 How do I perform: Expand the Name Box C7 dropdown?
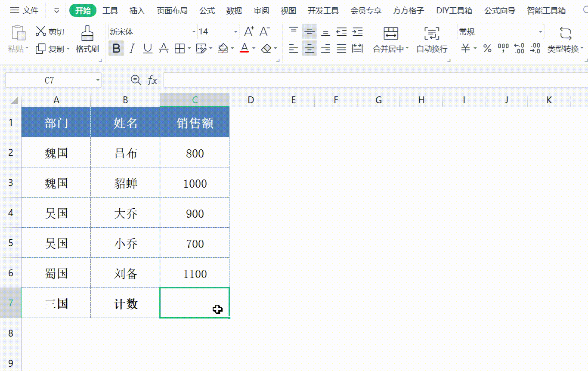[x=98, y=80]
